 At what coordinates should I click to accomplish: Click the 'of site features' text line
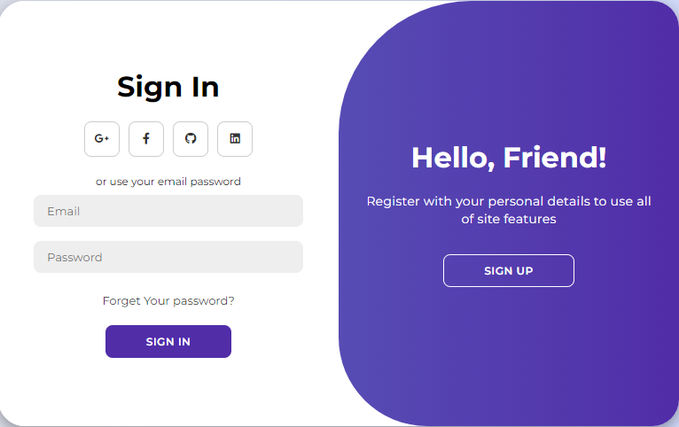(508, 219)
